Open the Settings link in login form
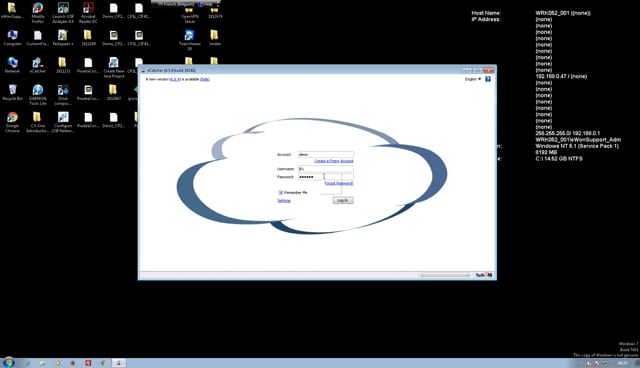The image size is (640, 368). (284, 200)
